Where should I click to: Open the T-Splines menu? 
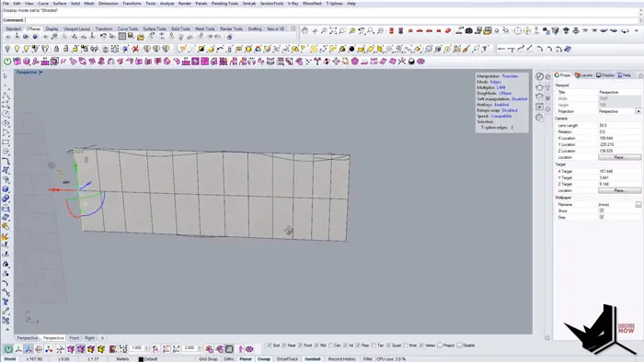334,4
